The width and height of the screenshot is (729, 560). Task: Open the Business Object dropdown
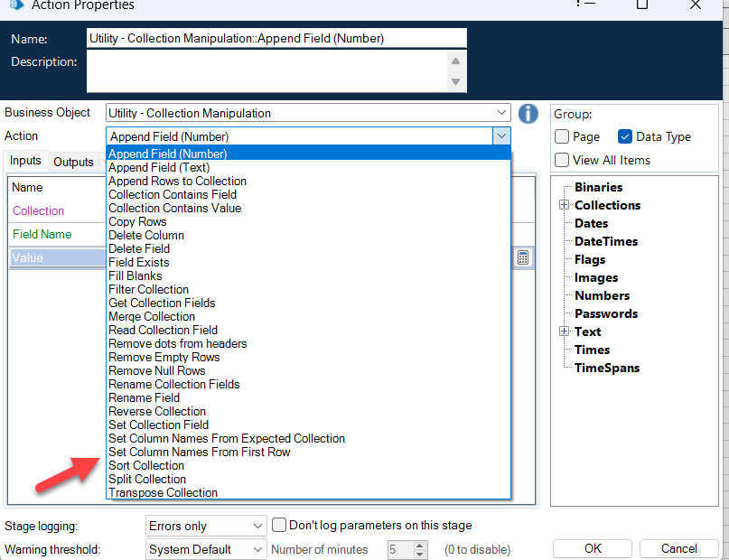tap(501, 113)
